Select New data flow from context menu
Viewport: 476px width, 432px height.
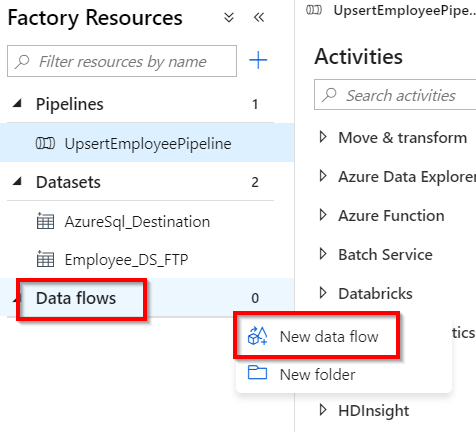(x=343, y=336)
